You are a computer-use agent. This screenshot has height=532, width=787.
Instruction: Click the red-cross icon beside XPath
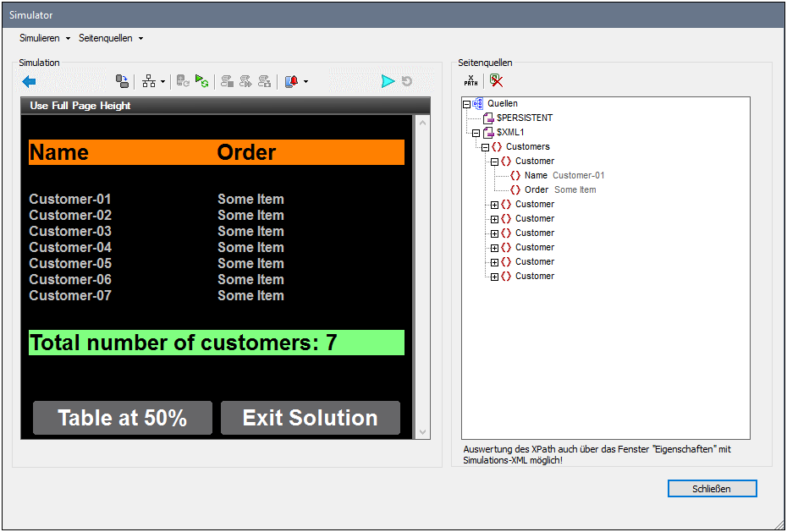[x=496, y=81]
